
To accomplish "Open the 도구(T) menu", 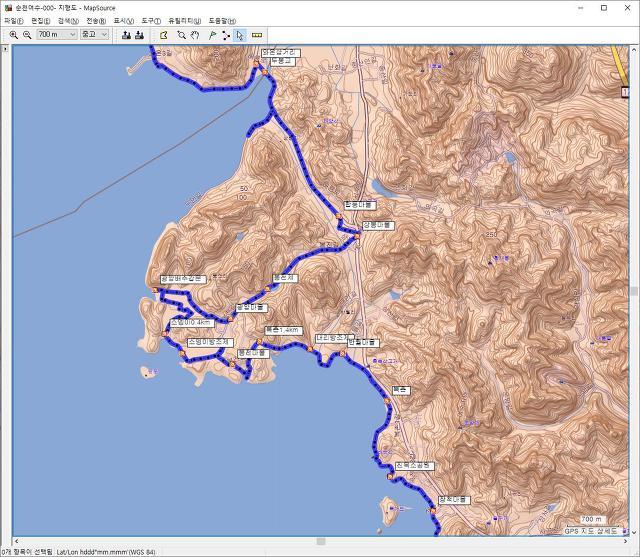I will click(151, 21).
